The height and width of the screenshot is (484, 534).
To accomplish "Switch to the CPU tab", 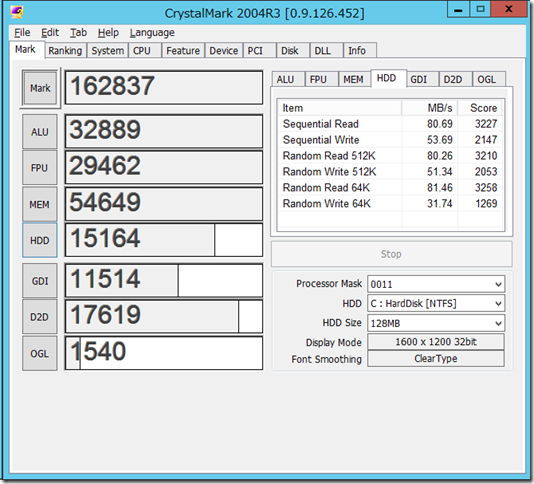I will tap(145, 50).
